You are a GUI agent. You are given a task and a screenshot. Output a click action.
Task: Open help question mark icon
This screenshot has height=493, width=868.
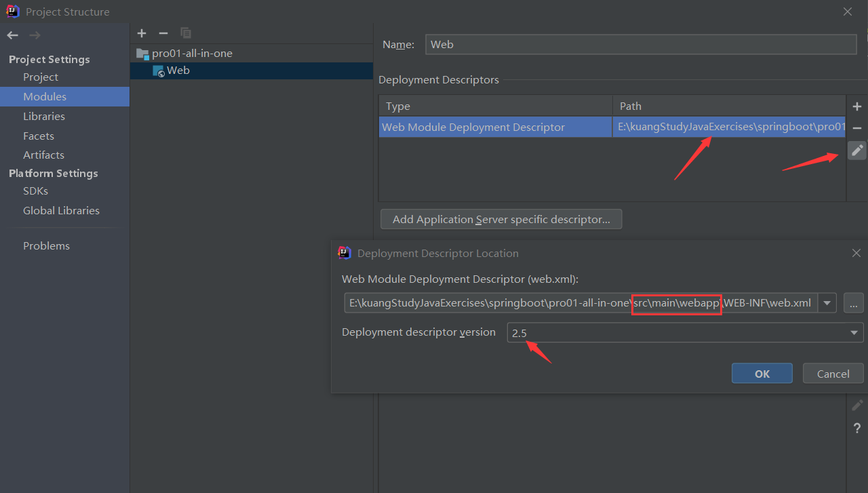point(857,429)
